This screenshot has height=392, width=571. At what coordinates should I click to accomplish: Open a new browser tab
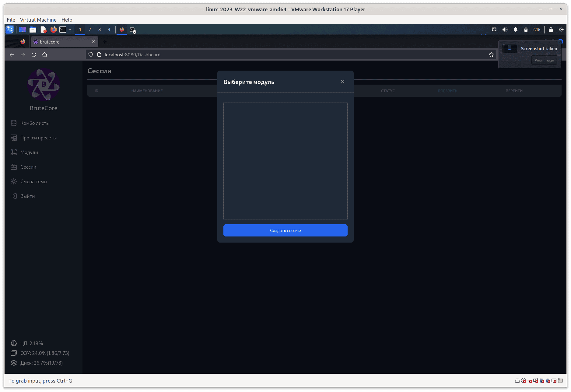tap(105, 42)
